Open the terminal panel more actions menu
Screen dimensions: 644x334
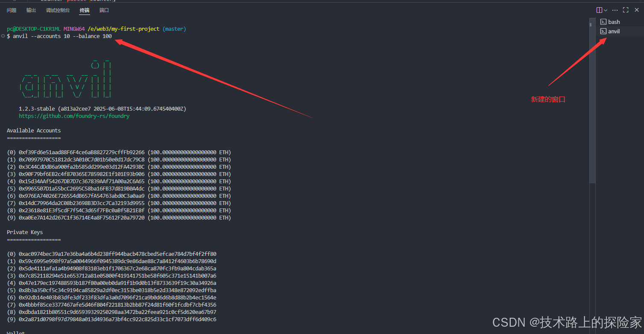(x=615, y=10)
